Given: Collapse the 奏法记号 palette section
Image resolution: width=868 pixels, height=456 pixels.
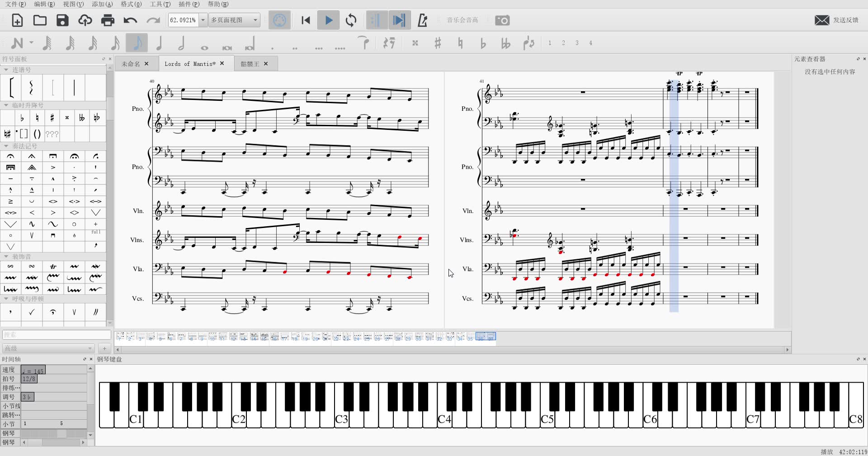Looking at the screenshot, I should [6, 146].
